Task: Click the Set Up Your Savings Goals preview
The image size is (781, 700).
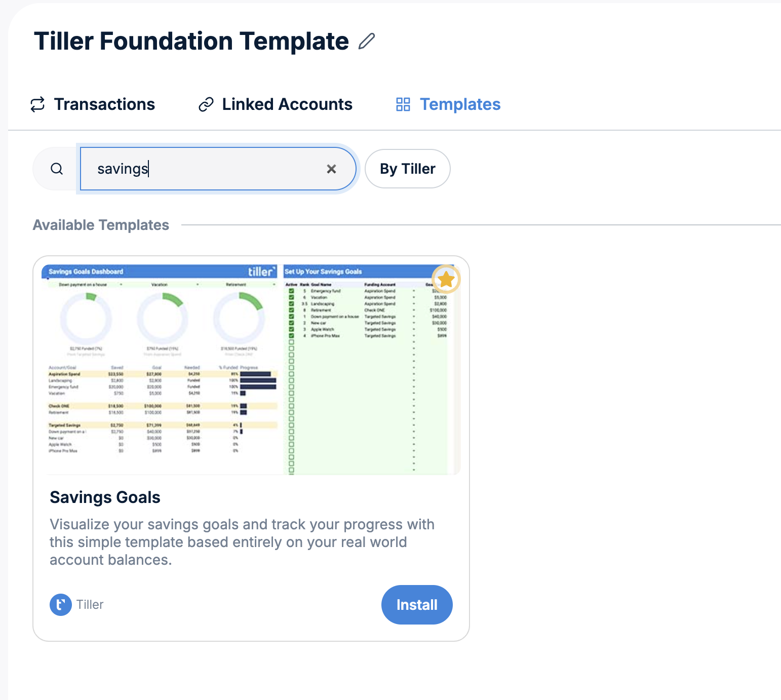Action: (x=369, y=369)
